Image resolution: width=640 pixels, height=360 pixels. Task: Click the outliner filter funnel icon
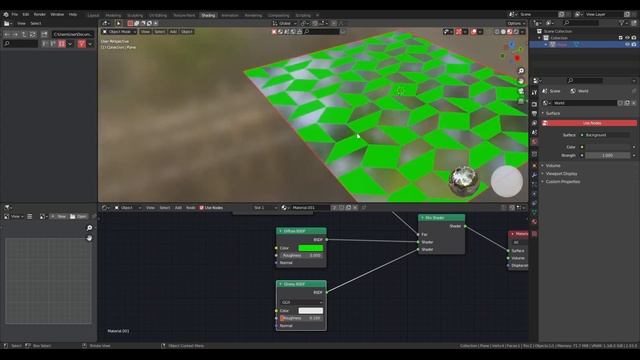click(622, 23)
